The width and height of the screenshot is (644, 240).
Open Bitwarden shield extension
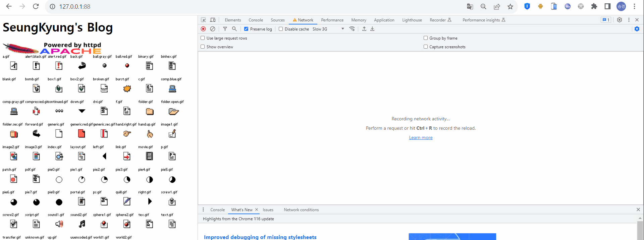527,6
